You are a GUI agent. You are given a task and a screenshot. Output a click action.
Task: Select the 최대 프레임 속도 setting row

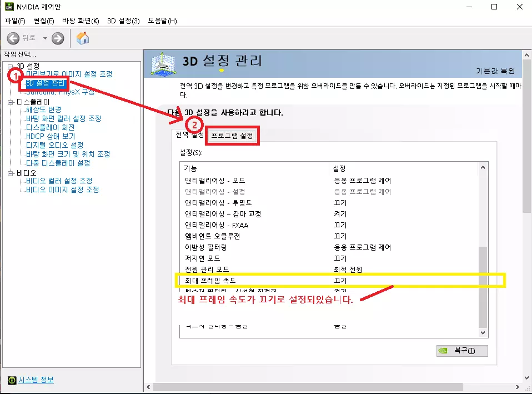click(x=329, y=281)
